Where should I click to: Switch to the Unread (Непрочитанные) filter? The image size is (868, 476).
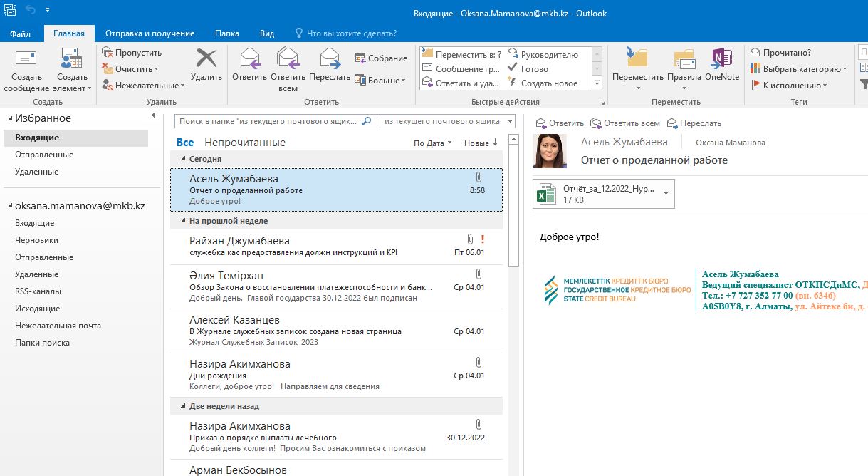pyautogui.click(x=244, y=143)
